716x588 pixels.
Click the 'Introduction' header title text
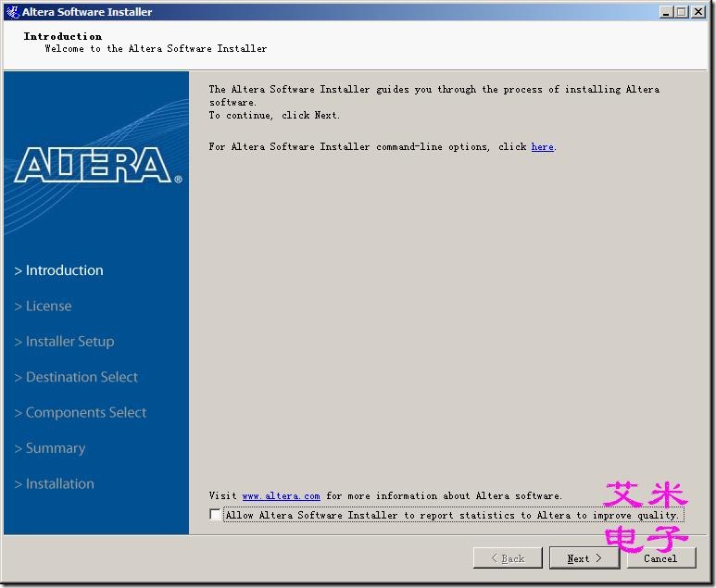click(x=63, y=36)
